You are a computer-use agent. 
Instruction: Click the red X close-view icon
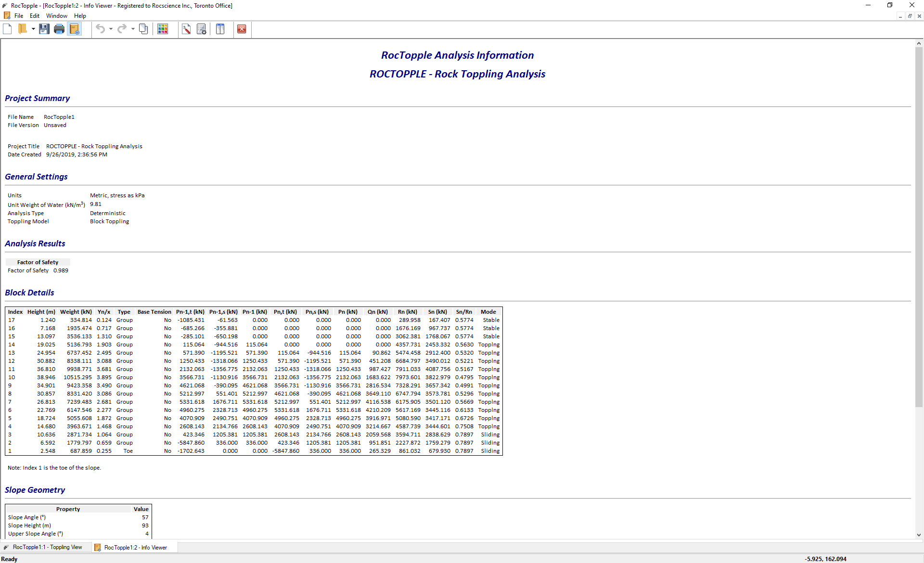click(x=242, y=29)
